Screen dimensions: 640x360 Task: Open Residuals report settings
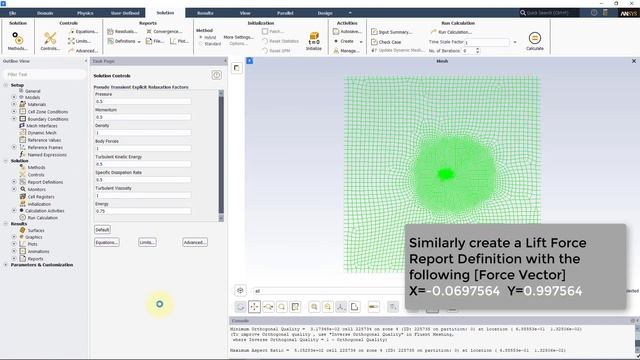coord(122,31)
